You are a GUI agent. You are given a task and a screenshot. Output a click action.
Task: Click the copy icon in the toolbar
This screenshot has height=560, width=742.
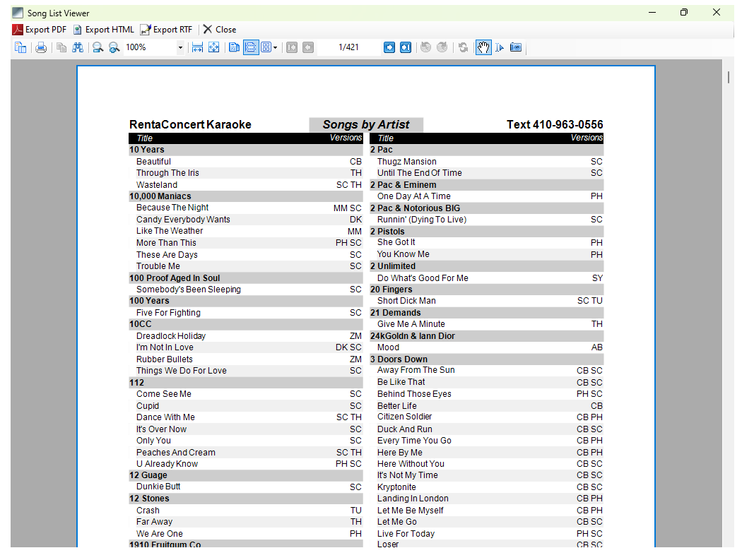[61, 47]
